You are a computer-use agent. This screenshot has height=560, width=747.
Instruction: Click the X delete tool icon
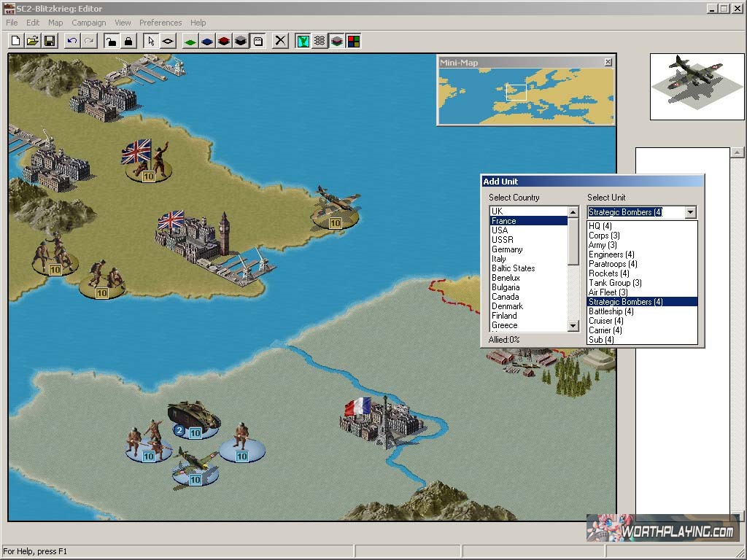click(x=280, y=41)
